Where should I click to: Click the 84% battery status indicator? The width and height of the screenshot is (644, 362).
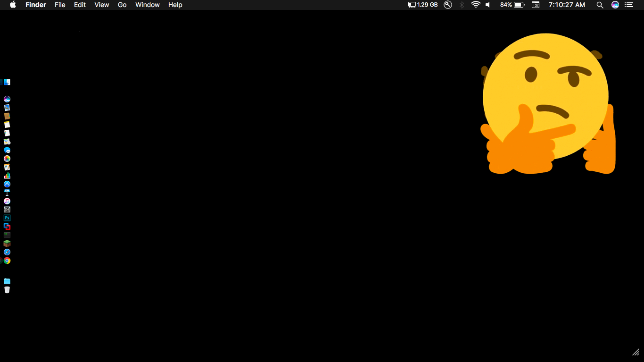(512, 5)
